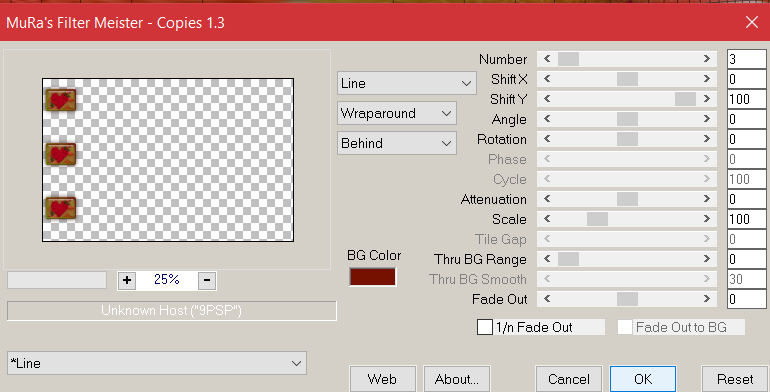Click the Angle value field
The height and width of the screenshot is (392, 770).
746,119
